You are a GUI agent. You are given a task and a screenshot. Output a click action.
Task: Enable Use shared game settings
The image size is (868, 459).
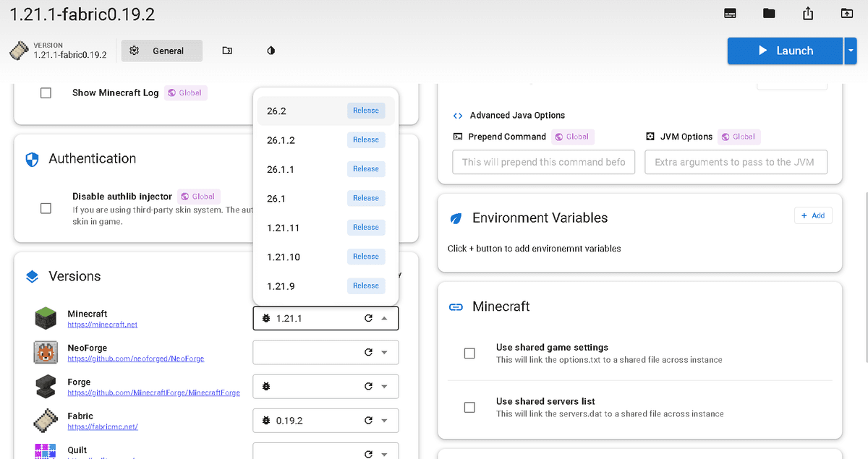coord(469,353)
